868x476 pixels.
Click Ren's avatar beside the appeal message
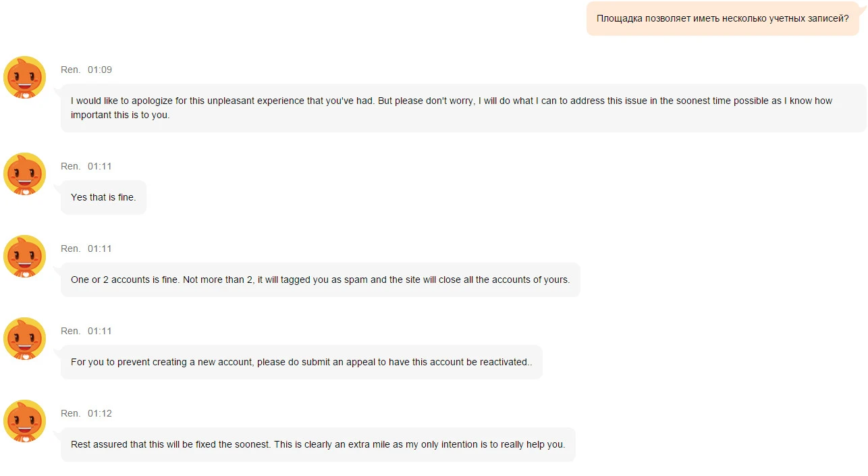coord(25,339)
